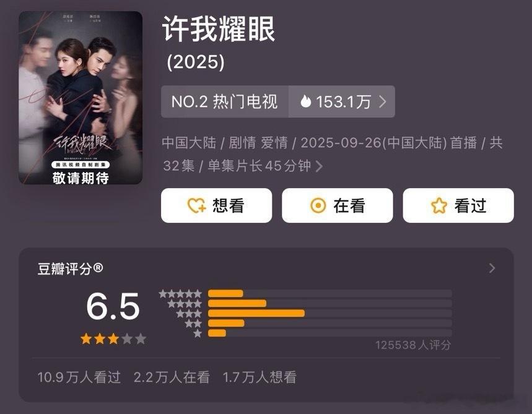View the 1.7万人想看 list

click(259, 377)
